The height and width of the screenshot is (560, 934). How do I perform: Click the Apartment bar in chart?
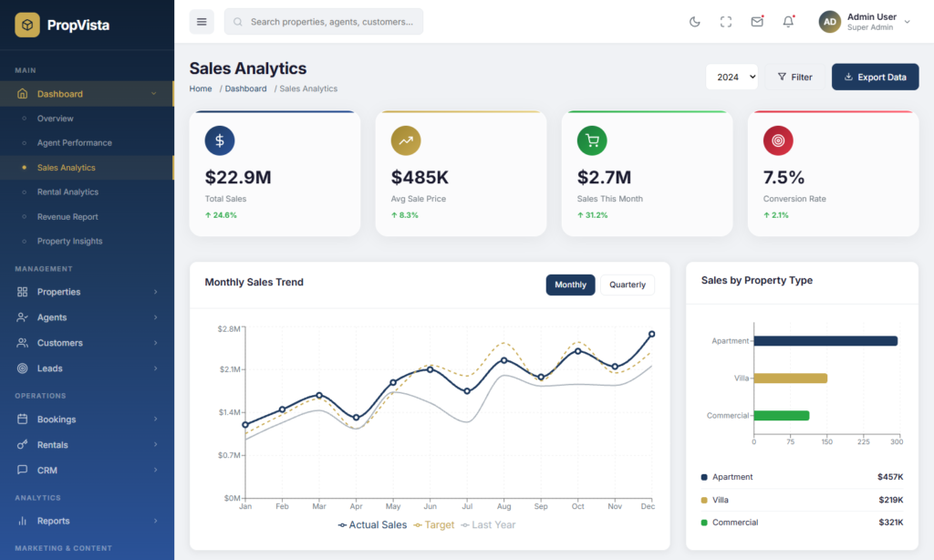tap(825, 341)
